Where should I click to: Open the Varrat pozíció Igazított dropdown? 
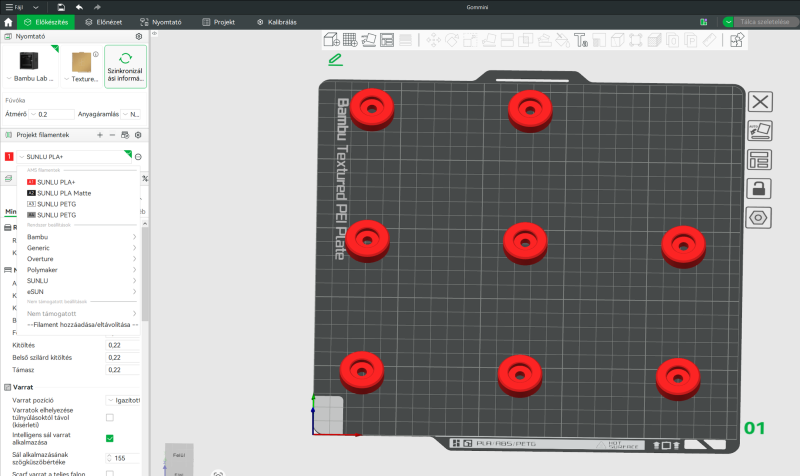tap(123, 400)
